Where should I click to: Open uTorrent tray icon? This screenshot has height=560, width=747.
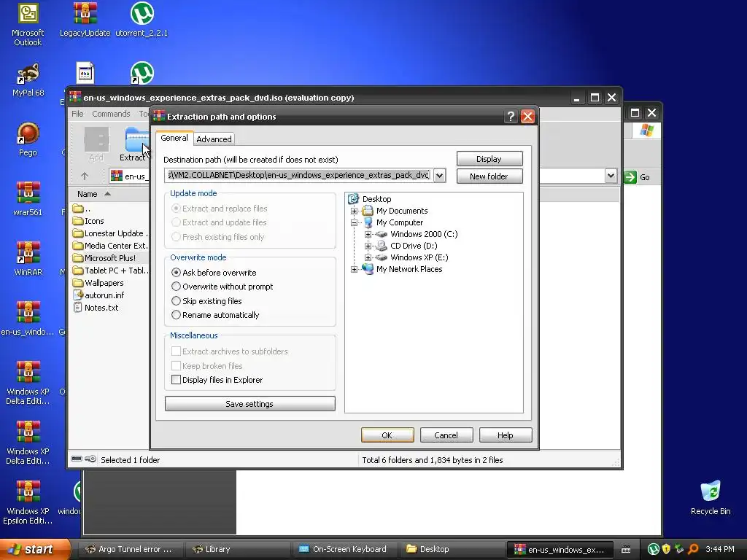tap(654, 550)
